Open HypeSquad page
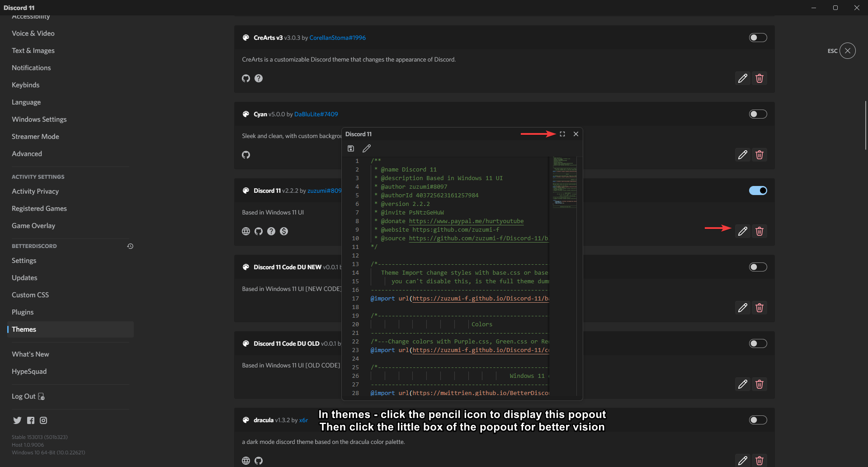Image resolution: width=868 pixels, height=467 pixels. tap(71, 372)
